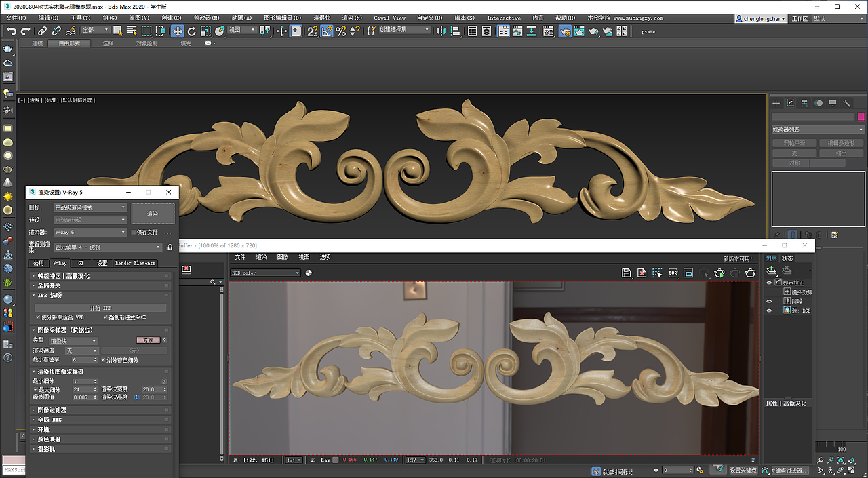Expand the 图像过滤器 rollout
868x478 pixels.
pos(100,410)
